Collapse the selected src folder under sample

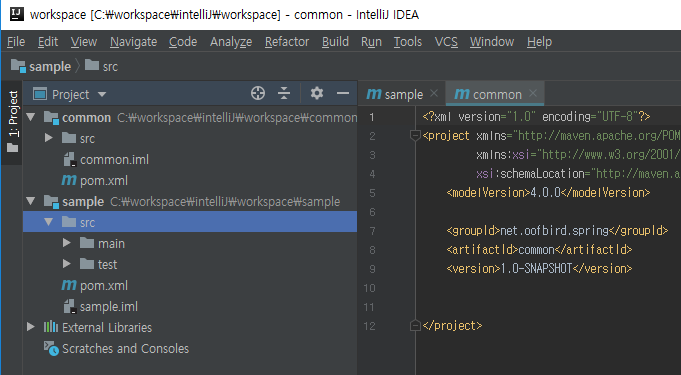[49, 222]
